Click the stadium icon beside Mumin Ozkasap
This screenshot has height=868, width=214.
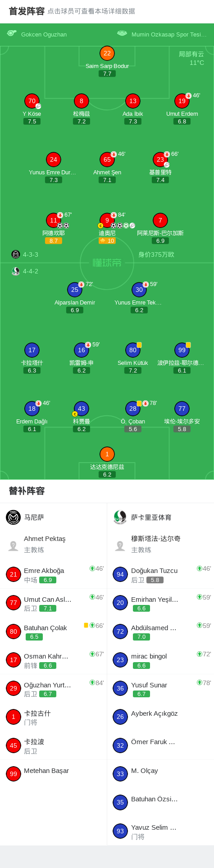(122, 33)
